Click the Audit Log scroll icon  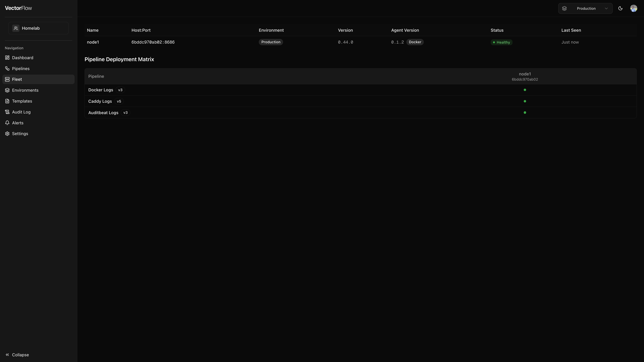tap(7, 112)
